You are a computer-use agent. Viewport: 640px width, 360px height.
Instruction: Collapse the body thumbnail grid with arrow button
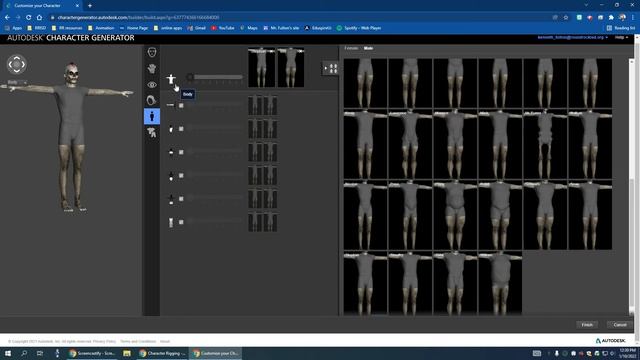click(330, 68)
